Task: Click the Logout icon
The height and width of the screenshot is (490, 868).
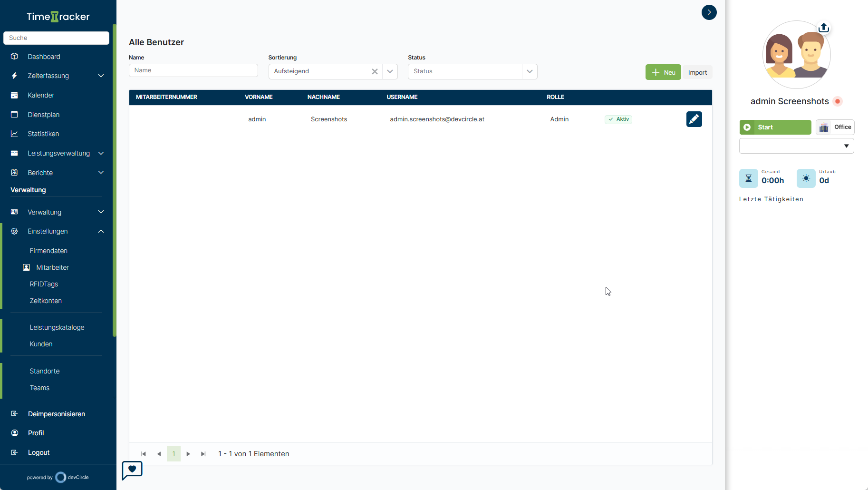Action: coord(14,452)
